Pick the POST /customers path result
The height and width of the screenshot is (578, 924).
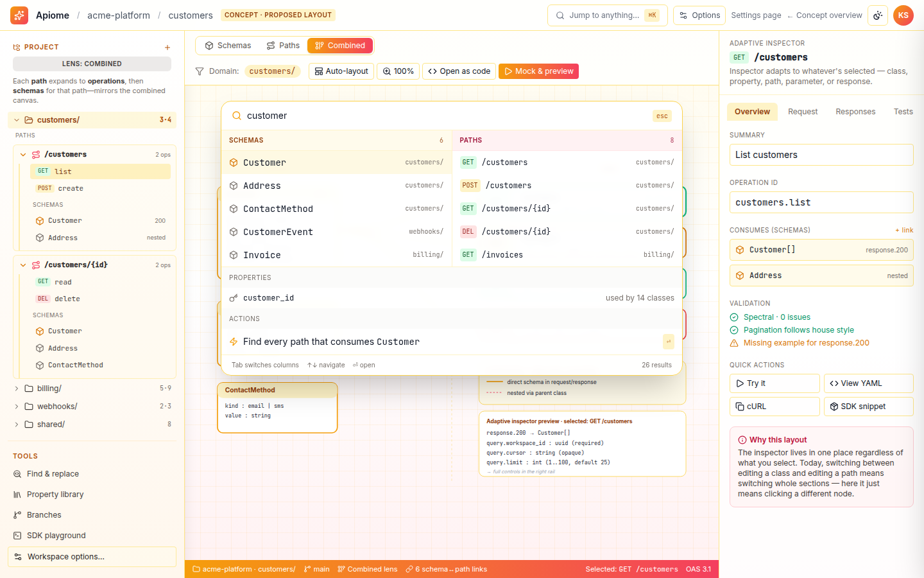(x=567, y=186)
